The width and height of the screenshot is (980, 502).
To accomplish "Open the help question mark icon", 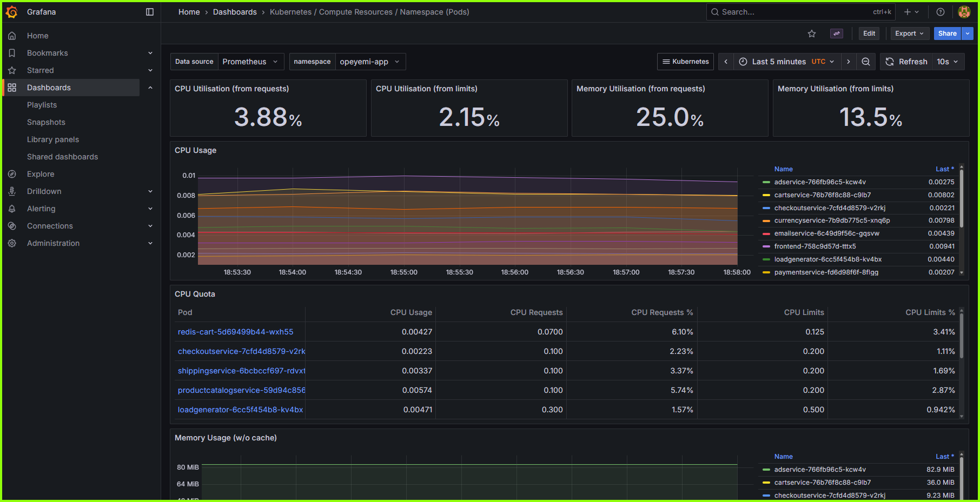I will pos(940,11).
